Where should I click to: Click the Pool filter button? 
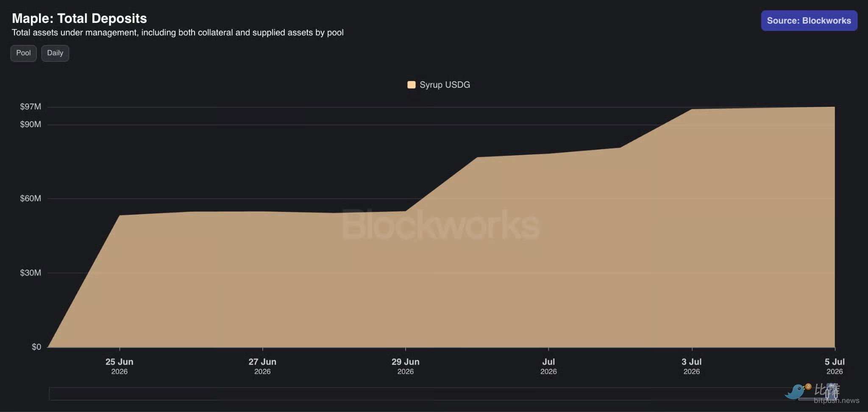point(23,53)
